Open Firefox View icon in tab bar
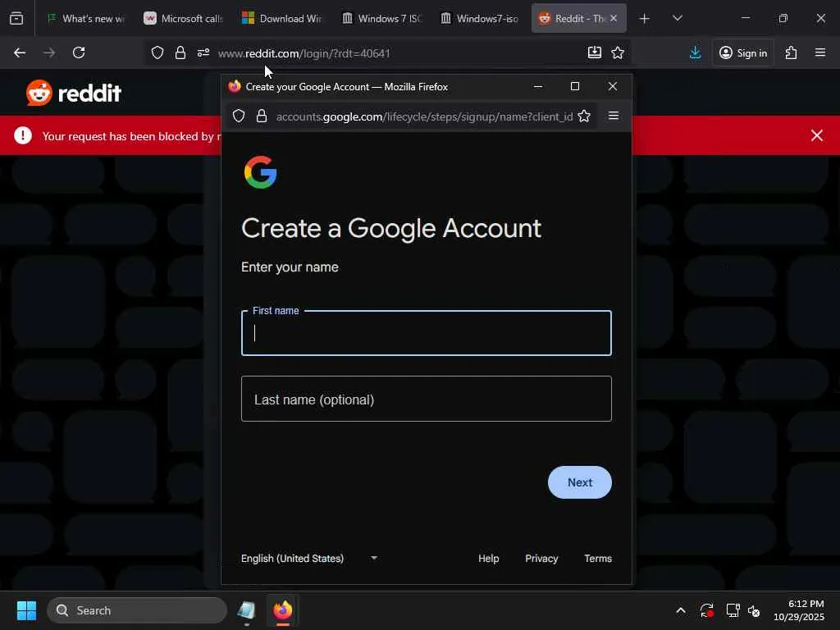 click(16, 18)
